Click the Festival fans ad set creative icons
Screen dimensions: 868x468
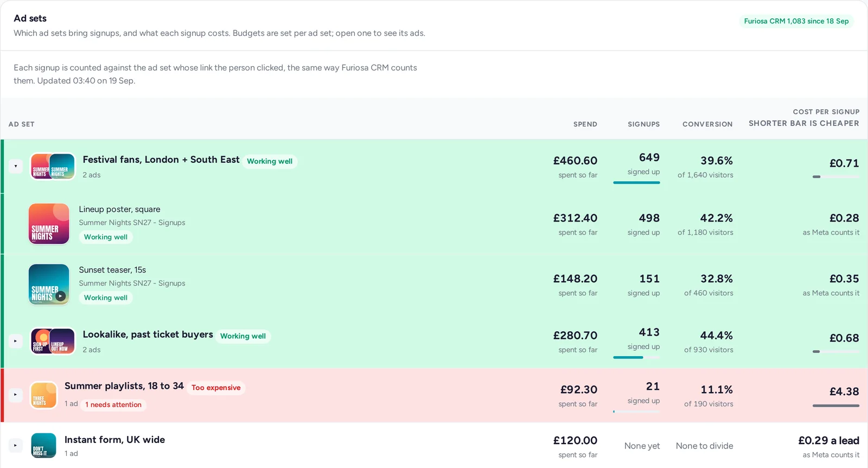click(x=53, y=166)
